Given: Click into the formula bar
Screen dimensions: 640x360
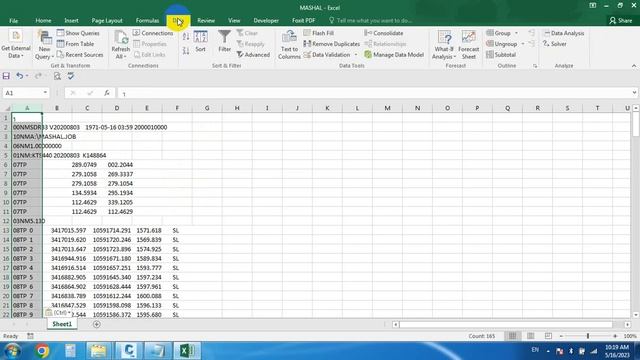Looking at the screenshot, I should click(375, 93).
